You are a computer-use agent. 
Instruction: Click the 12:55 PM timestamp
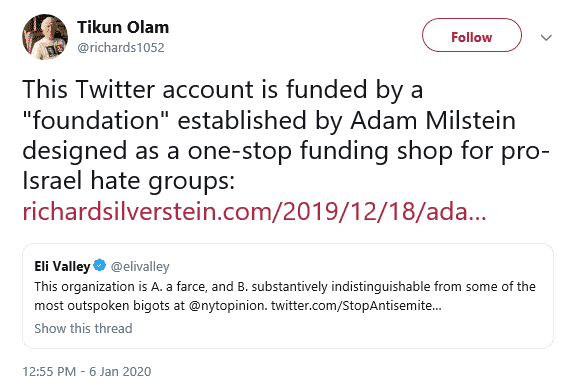point(49,371)
